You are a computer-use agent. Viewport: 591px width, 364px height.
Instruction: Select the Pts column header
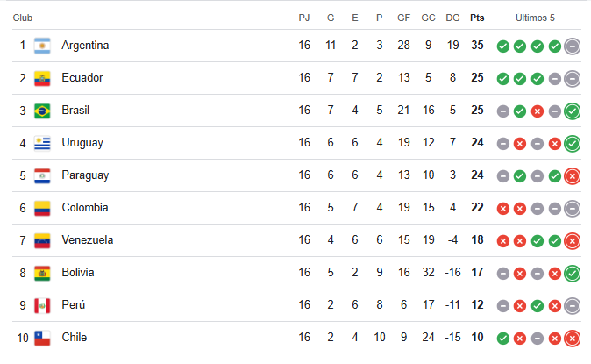(x=477, y=18)
